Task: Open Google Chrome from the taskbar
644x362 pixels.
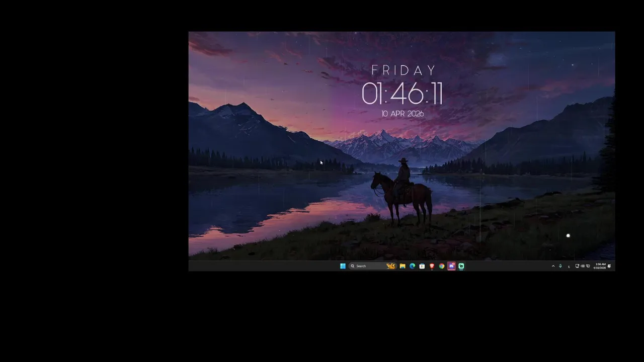Action: [x=442, y=266]
